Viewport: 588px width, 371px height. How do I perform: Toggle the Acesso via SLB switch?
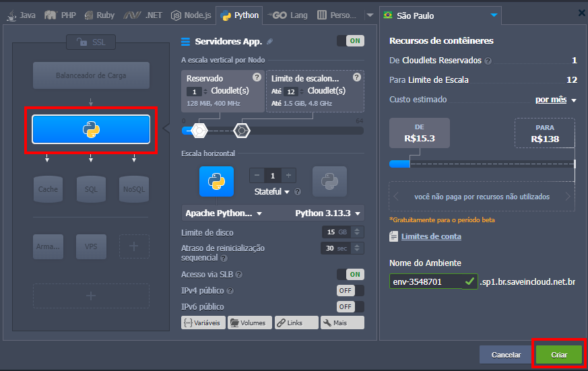point(350,274)
